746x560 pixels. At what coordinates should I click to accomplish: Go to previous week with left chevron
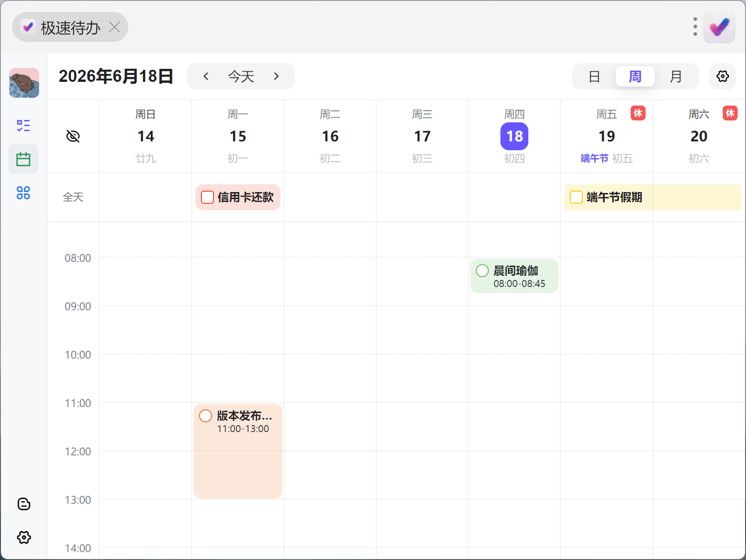pos(206,76)
